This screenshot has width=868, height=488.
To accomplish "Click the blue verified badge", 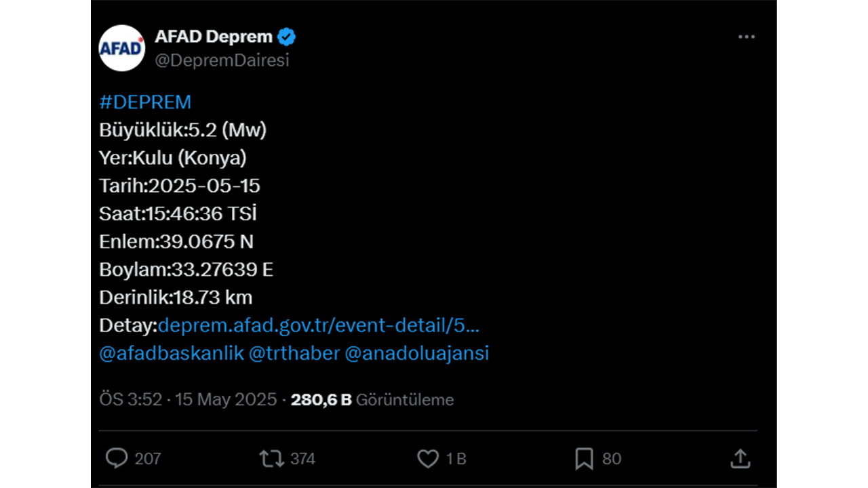I will [x=287, y=37].
